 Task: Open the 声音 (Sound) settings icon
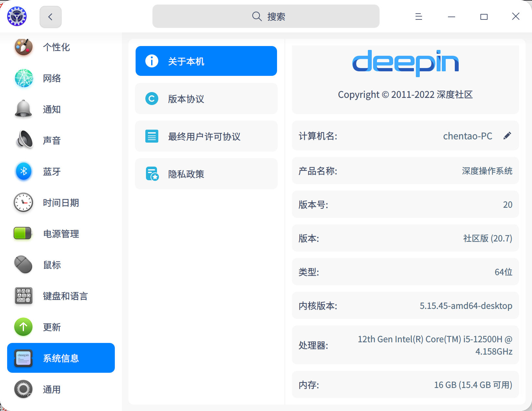click(x=23, y=140)
